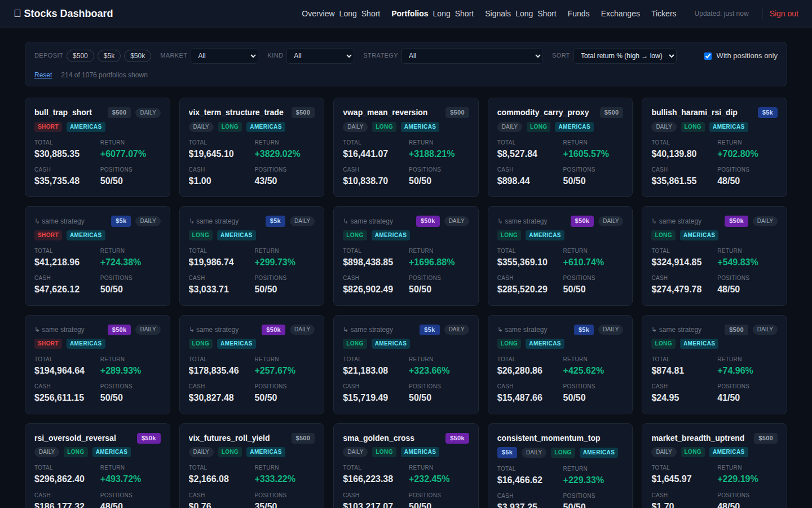
Task: Open the vwap_mean_reversion portfolio card
Action: pos(406,147)
